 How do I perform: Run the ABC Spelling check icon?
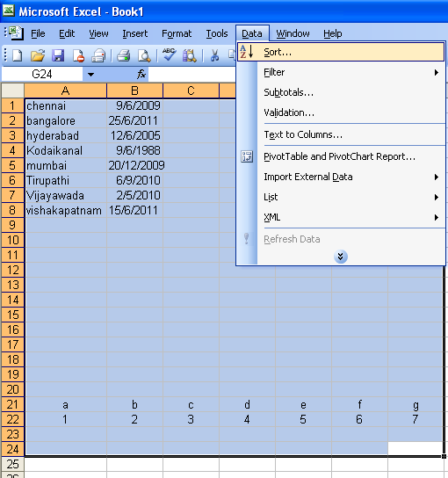[169, 54]
